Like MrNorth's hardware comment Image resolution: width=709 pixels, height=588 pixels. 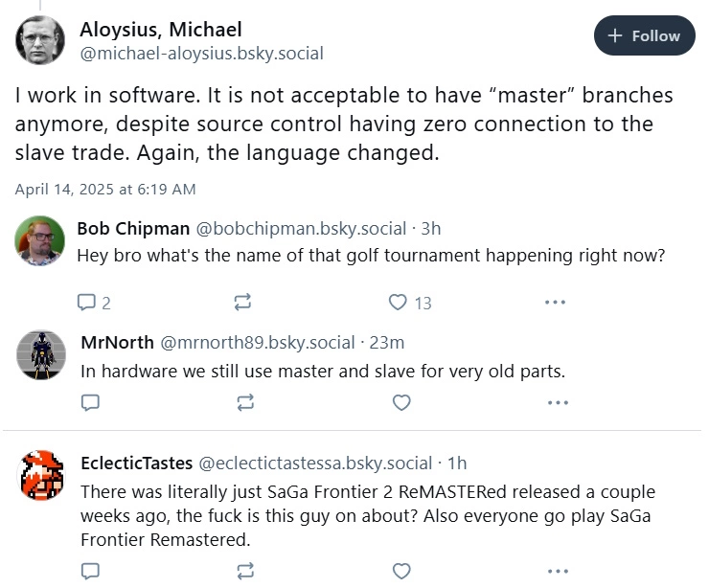[401, 402]
